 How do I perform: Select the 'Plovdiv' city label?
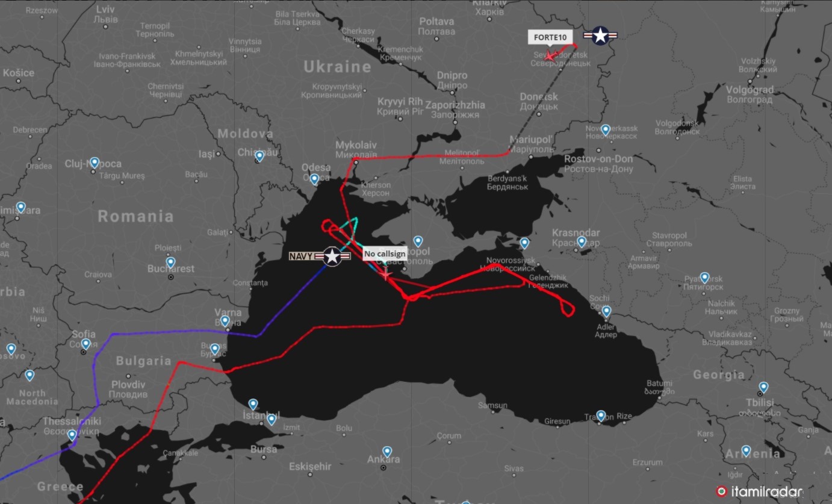[x=128, y=385]
